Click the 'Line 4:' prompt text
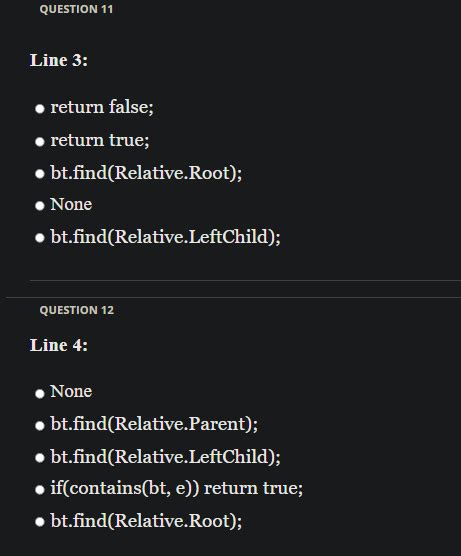The height and width of the screenshot is (556, 461). tap(59, 345)
